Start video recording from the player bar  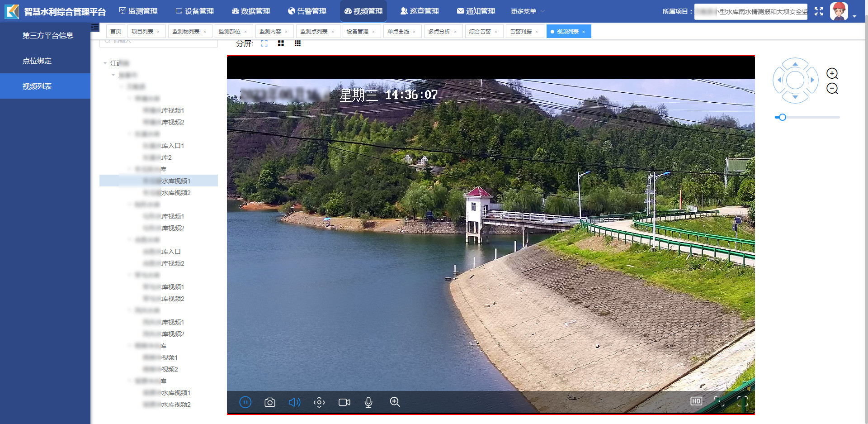[x=344, y=402]
